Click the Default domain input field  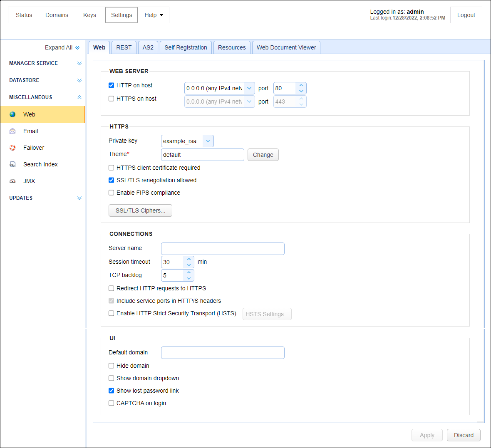tap(223, 353)
